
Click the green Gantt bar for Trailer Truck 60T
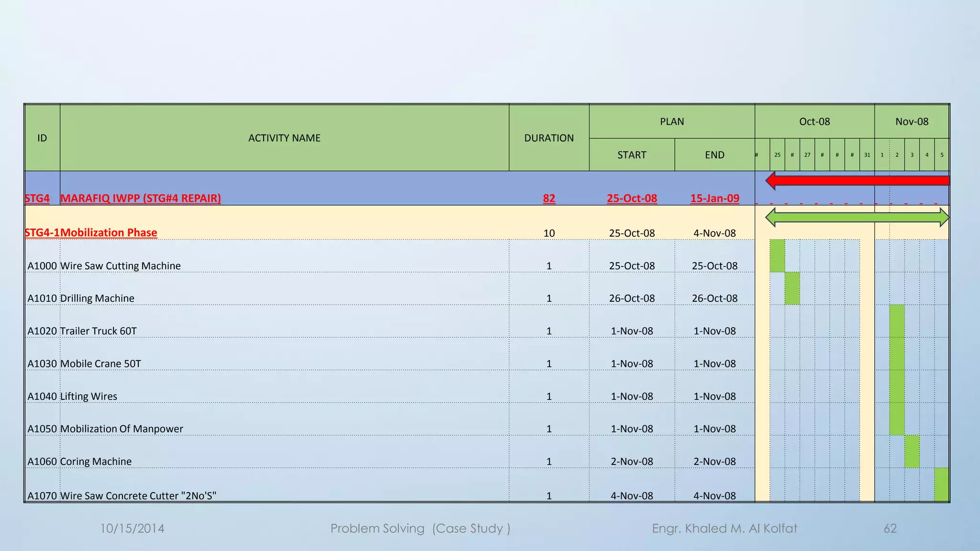[897, 321]
